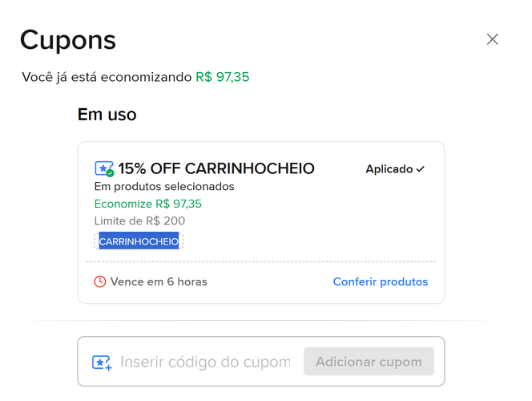Select the highlighted CARRINHOCHEIO code chip
Image resolution: width=532 pixels, height=401 pixels.
pyautogui.click(x=139, y=241)
